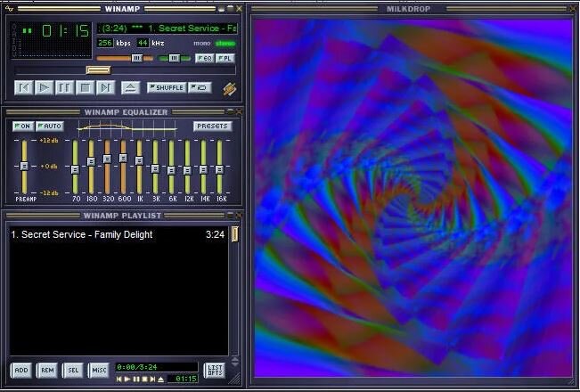Image resolution: width=580 pixels, height=392 pixels.
Task: Click the volume slider handle
Action: click(x=137, y=58)
